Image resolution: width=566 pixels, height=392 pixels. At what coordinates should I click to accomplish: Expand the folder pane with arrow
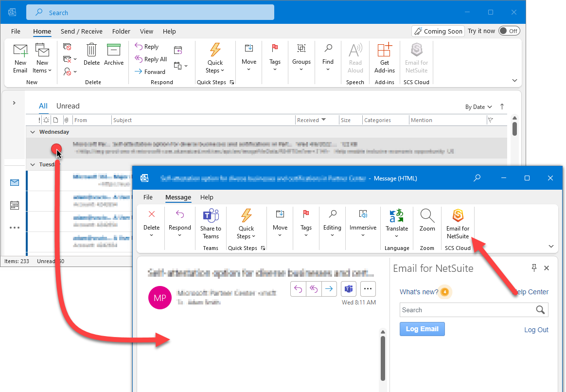(14, 103)
